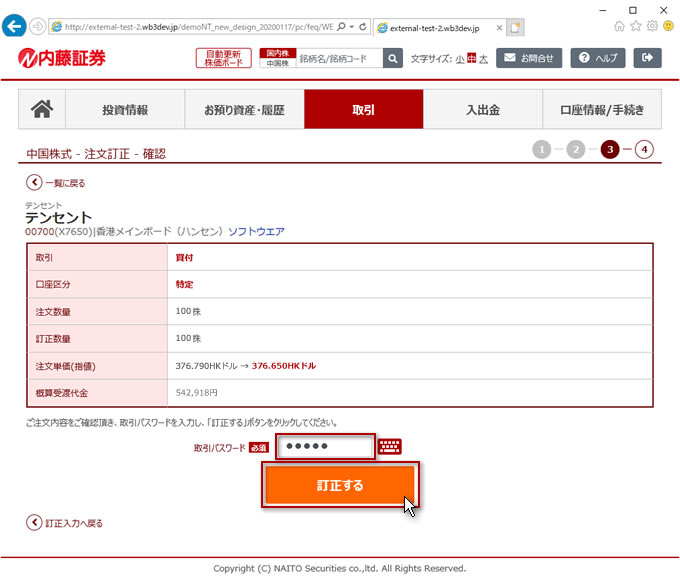Viewport: 680px width, 579px height.
Task: Click the browser home icon
Action: (x=619, y=26)
